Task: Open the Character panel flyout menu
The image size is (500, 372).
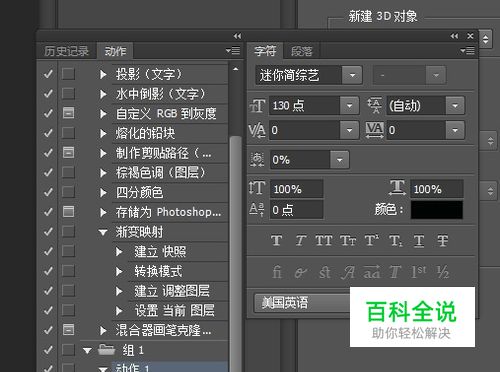Action: tap(467, 50)
